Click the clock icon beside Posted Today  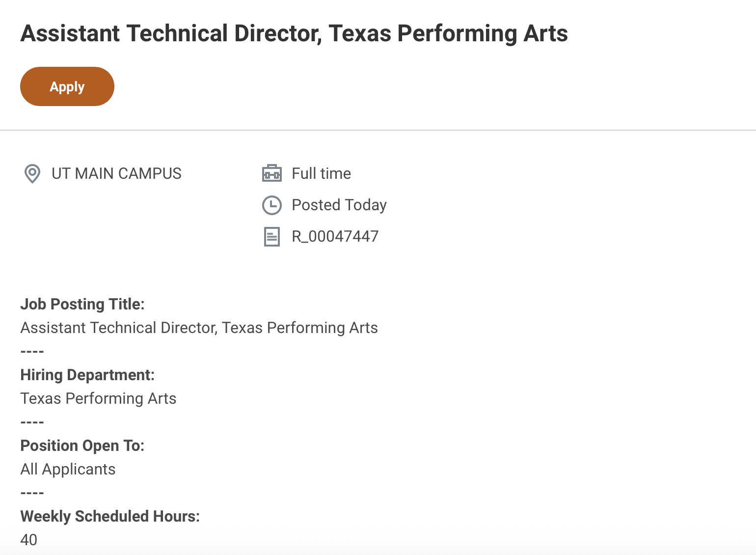[272, 205]
